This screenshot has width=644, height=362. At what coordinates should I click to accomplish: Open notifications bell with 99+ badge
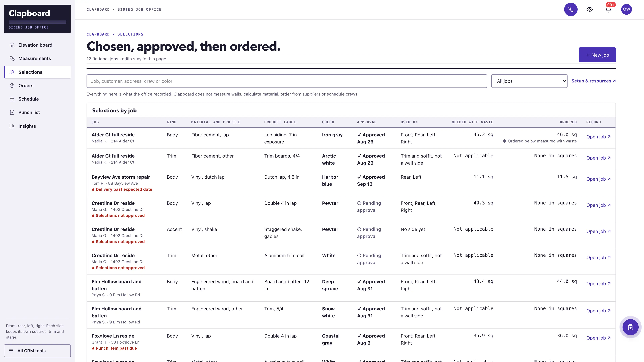[x=608, y=9]
